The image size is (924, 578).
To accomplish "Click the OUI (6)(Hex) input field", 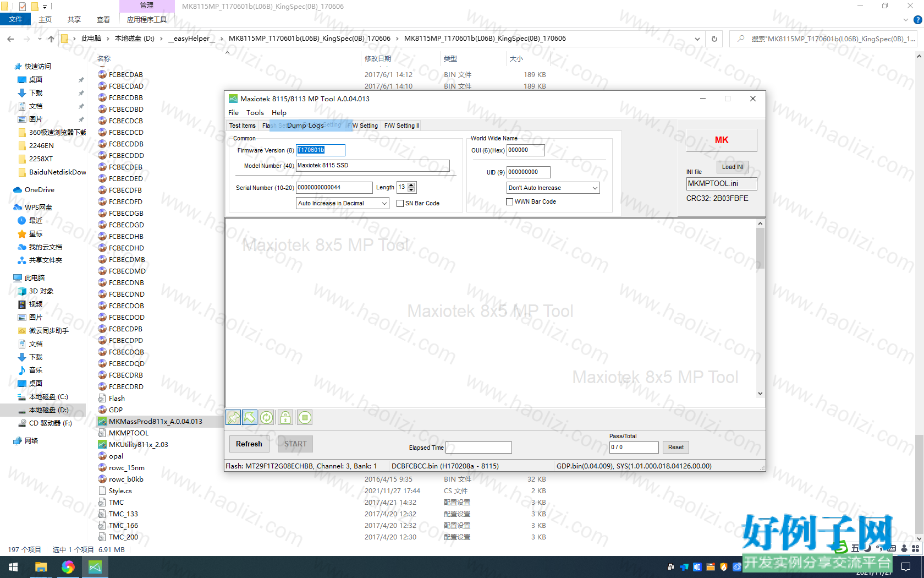I will (526, 150).
